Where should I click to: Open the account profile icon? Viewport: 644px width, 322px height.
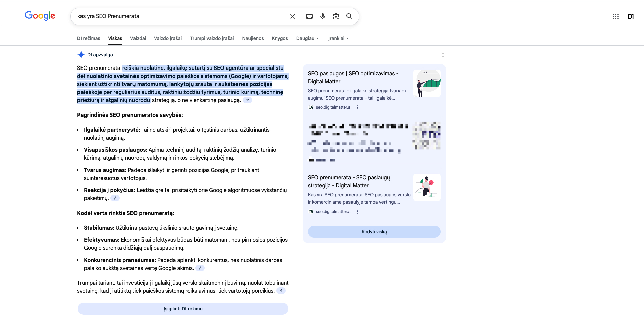pyautogui.click(x=630, y=16)
